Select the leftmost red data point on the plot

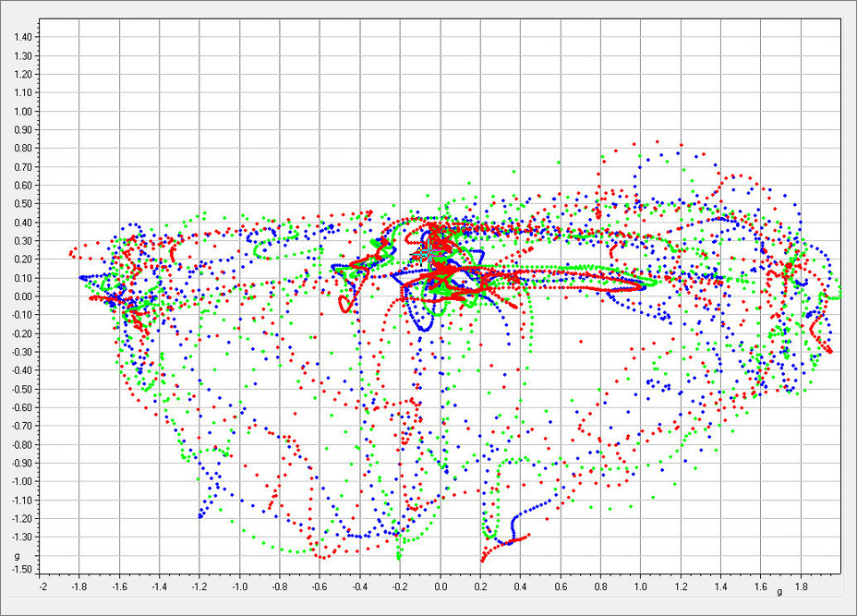tap(71, 252)
